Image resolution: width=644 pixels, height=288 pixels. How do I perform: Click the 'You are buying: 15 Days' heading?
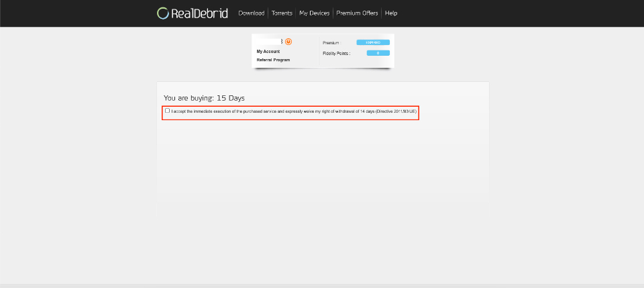click(x=204, y=98)
